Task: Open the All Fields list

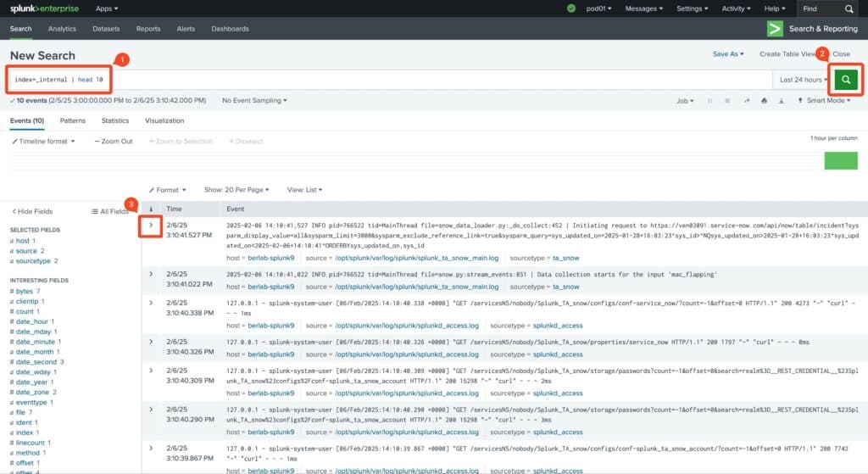Action: coord(110,211)
